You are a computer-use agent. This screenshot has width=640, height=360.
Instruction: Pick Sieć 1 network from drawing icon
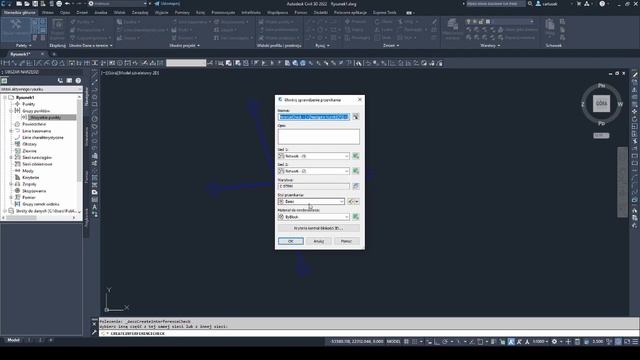tap(356, 156)
